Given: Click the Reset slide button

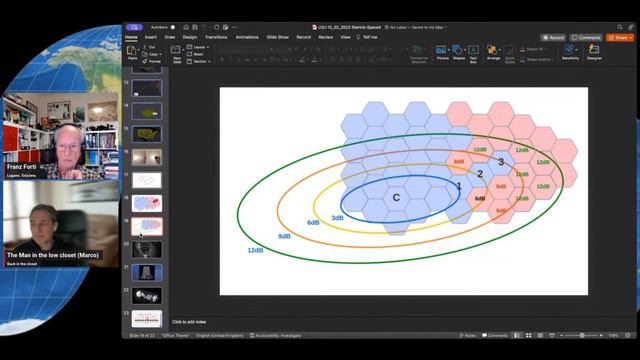Looking at the screenshot, I should 196,54.
